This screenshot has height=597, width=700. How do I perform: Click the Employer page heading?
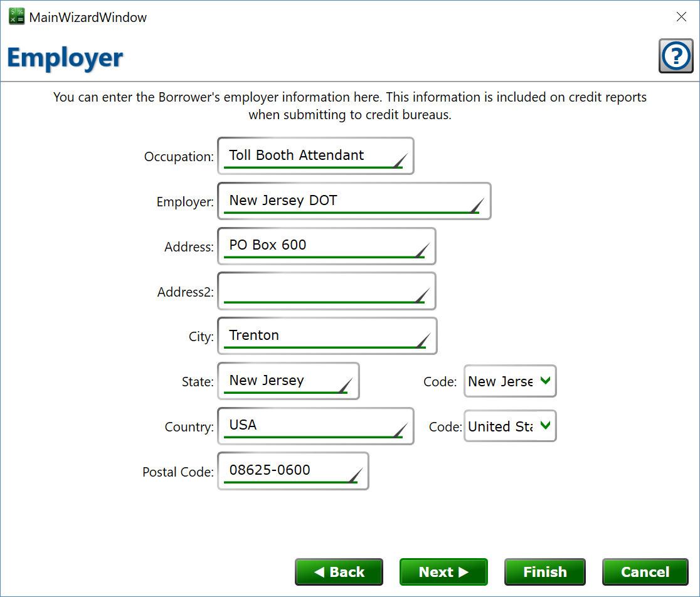tap(65, 58)
